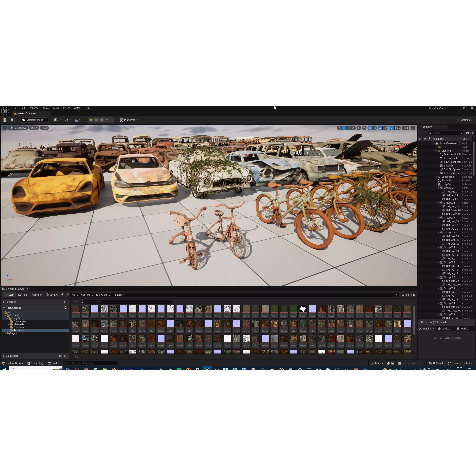Toggle scale snapping icon

tap(392, 128)
